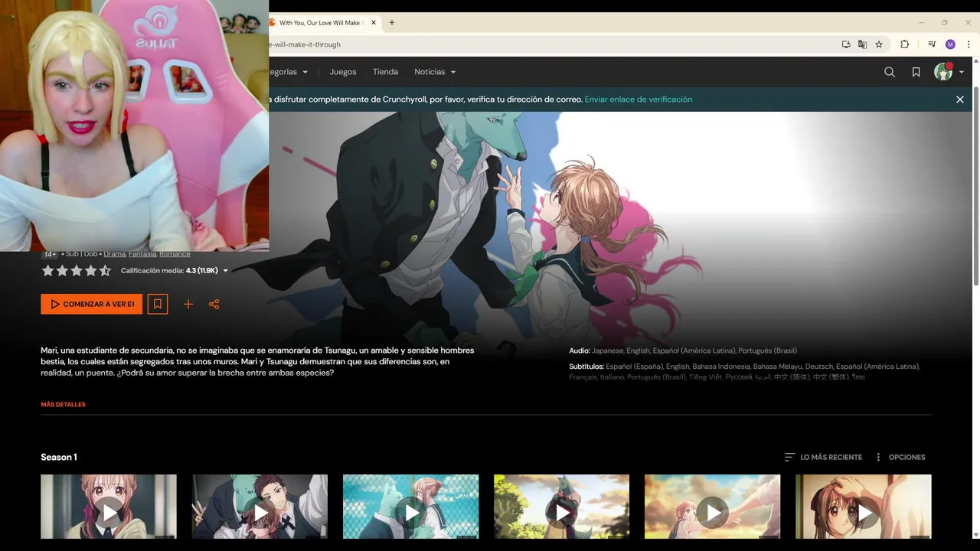Click the three-dot icon beside Opciones

878,457
